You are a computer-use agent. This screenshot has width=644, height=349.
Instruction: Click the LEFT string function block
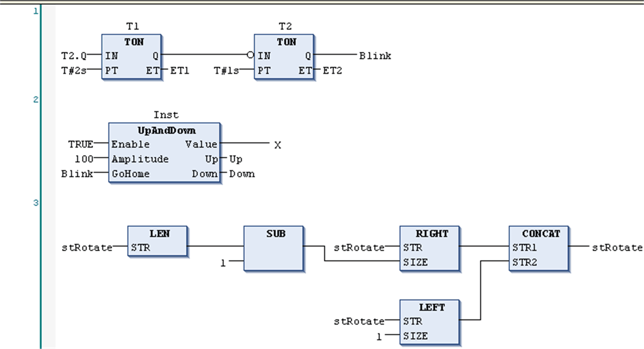pos(429,322)
